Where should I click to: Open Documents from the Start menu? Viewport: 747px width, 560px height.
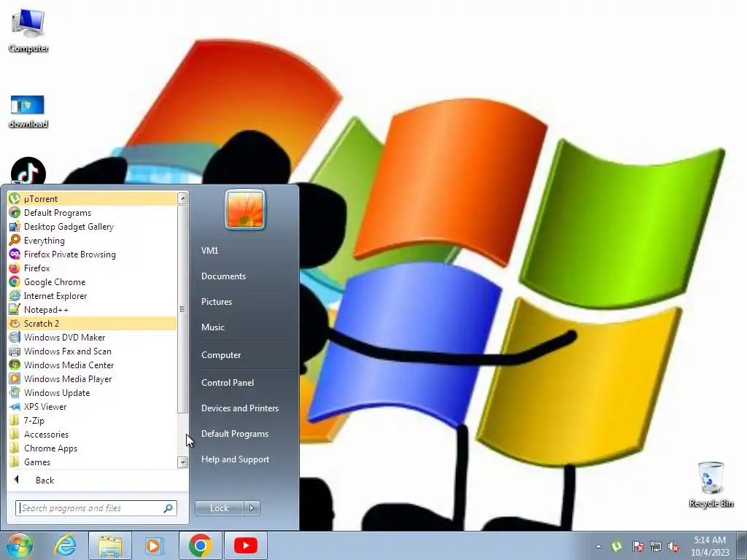[x=223, y=276]
